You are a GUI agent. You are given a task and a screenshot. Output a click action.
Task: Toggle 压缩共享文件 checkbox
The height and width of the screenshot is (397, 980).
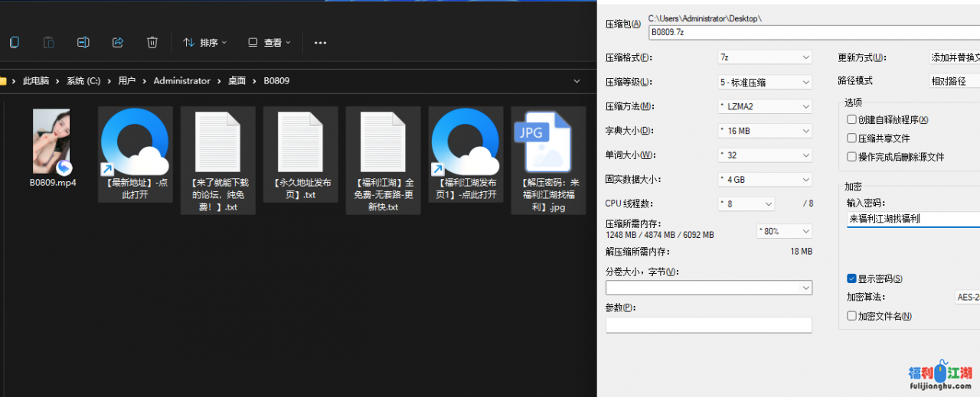pos(851,138)
